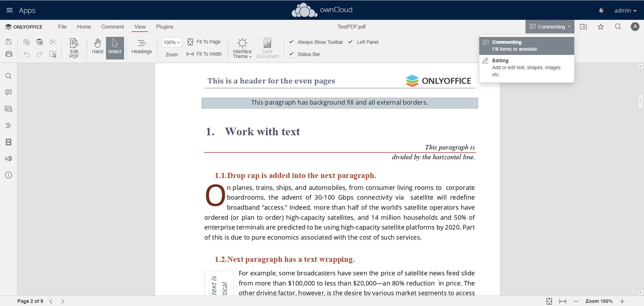Select the View tab
The width and height of the screenshot is (644, 306).
(x=140, y=27)
